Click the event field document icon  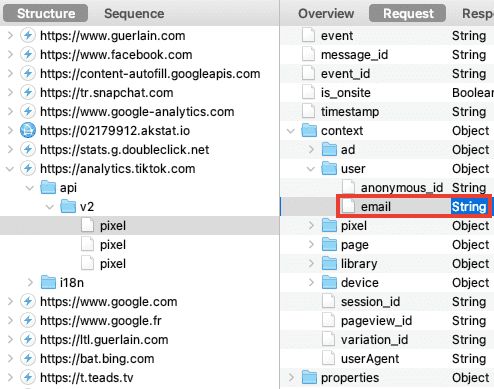click(309, 35)
